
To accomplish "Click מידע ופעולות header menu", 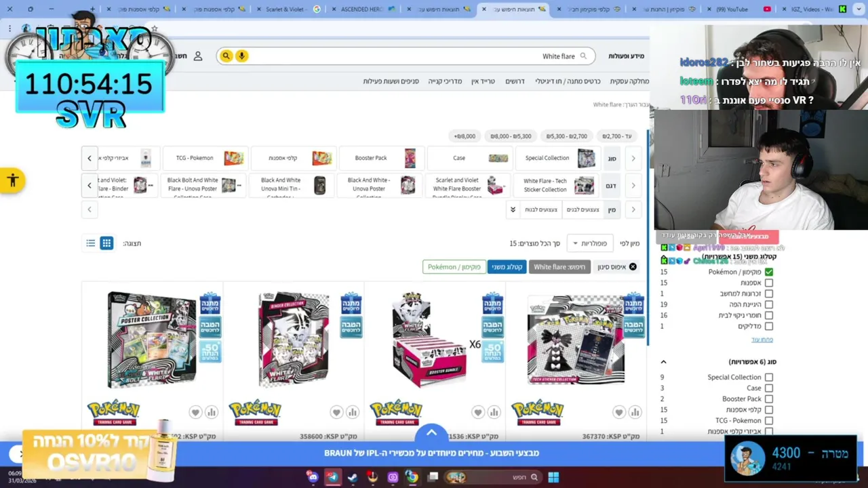I will click(x=626, y=56).
